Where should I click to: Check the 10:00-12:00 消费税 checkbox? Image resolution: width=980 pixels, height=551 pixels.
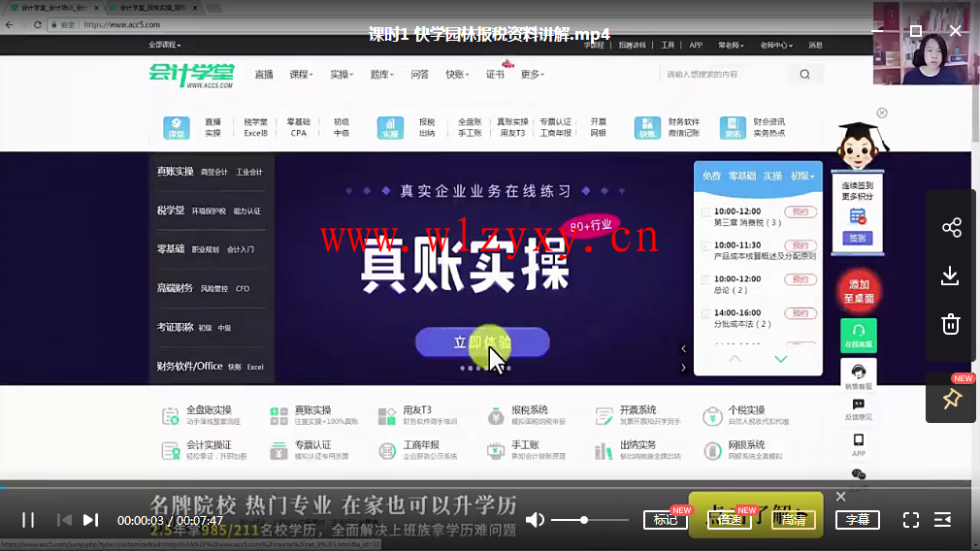click(x=705, y=211)
